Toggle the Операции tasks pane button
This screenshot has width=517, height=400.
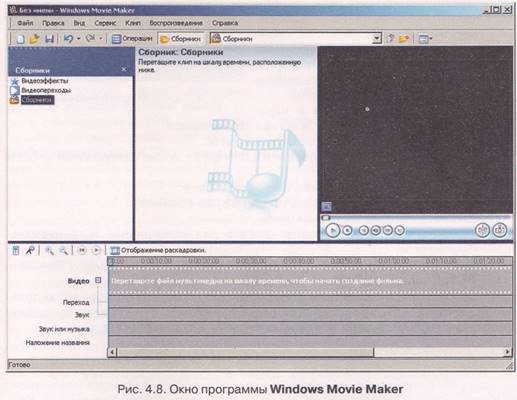pos(132,39)
